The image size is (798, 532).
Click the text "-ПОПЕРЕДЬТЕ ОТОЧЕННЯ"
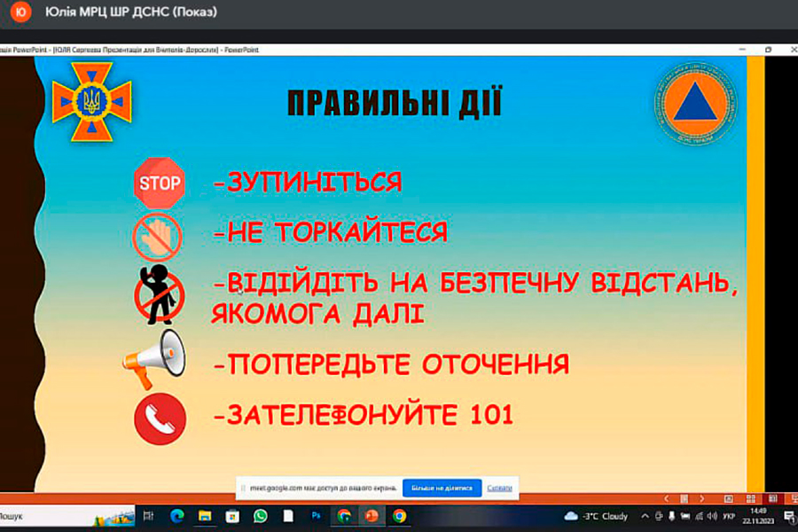click(391, 364)
